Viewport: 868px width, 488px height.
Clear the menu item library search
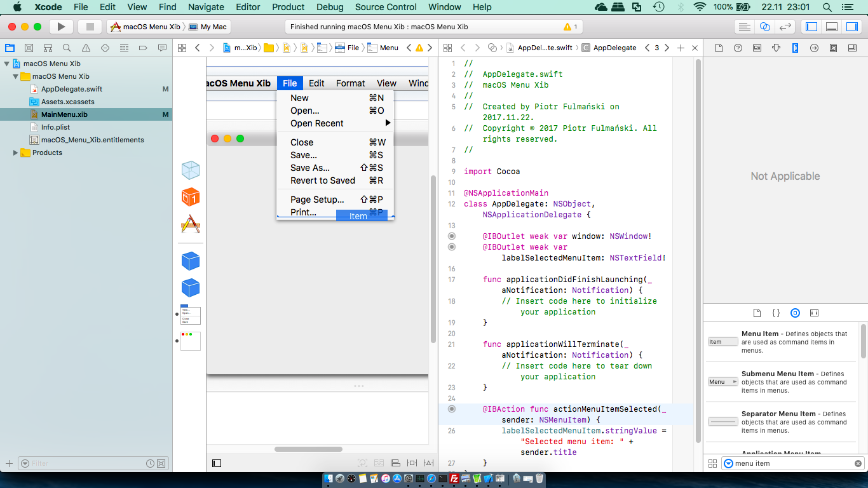[858, 463]
